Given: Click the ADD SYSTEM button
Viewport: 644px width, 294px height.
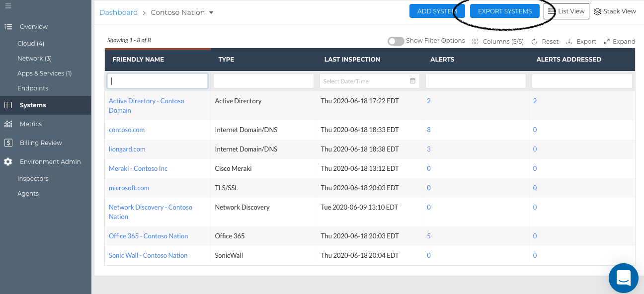Looking at the screenshot, I should [437, 11].
